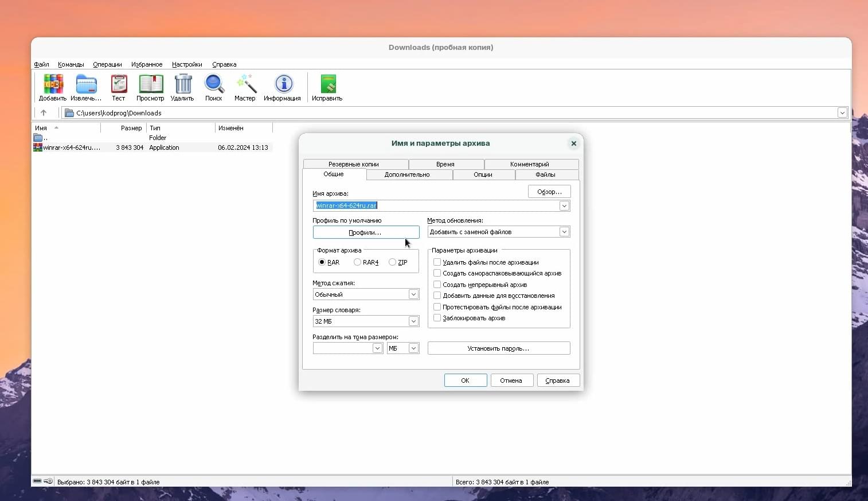868x501 pixels.
Task: Open the Настройки menu
Action: (187, 64)
